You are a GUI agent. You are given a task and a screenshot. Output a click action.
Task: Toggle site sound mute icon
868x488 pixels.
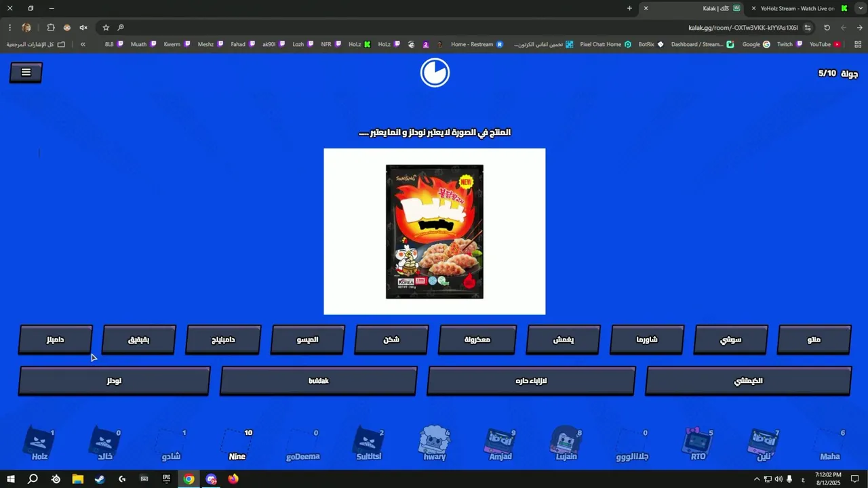click(x=83, y=28)
